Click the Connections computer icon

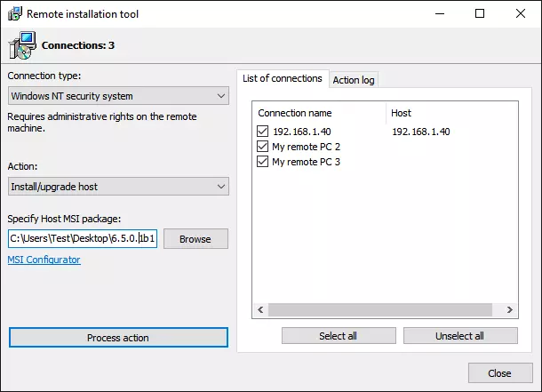(x=23, y=44)
